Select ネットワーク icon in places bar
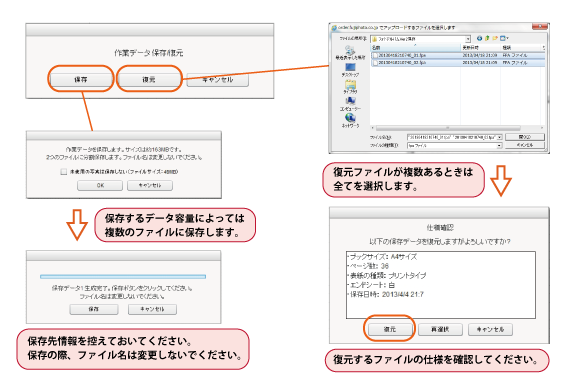This screenshot has height=380, width=570. pos(350,118)
